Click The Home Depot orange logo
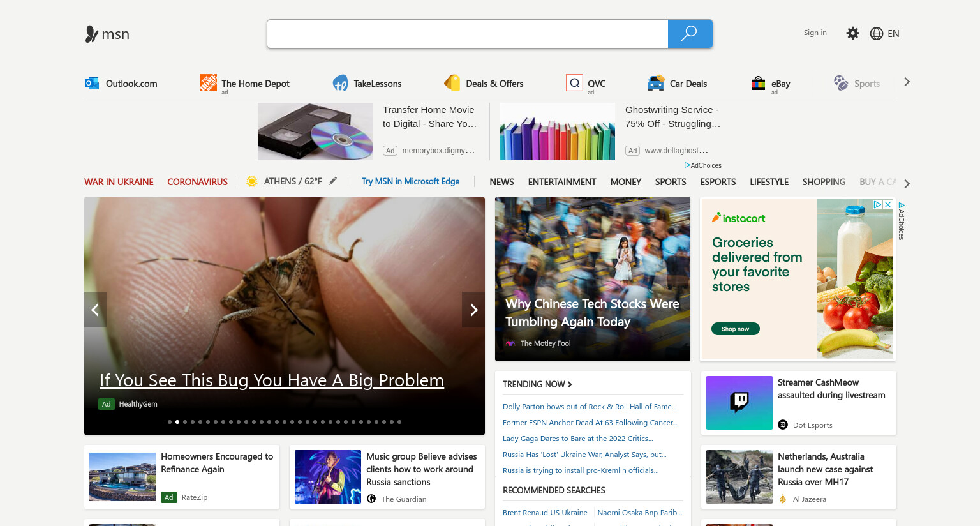The height and width of the screenshot is (526, 980). click(x=208, y=82)
